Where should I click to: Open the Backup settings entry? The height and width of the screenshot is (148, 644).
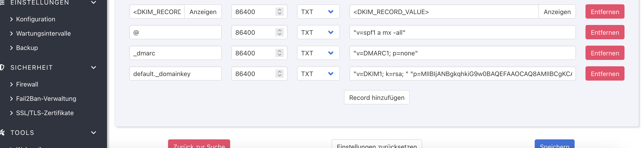click(27, 48)
